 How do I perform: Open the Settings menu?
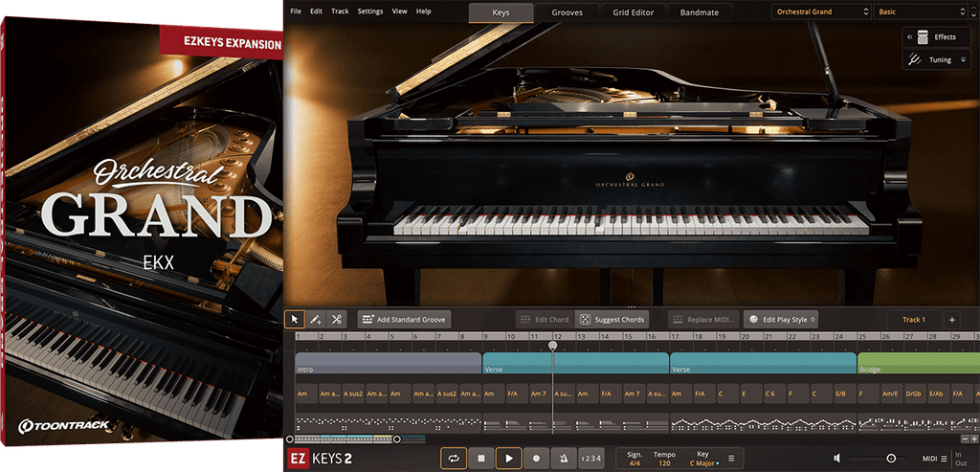(x=370, y=11)
